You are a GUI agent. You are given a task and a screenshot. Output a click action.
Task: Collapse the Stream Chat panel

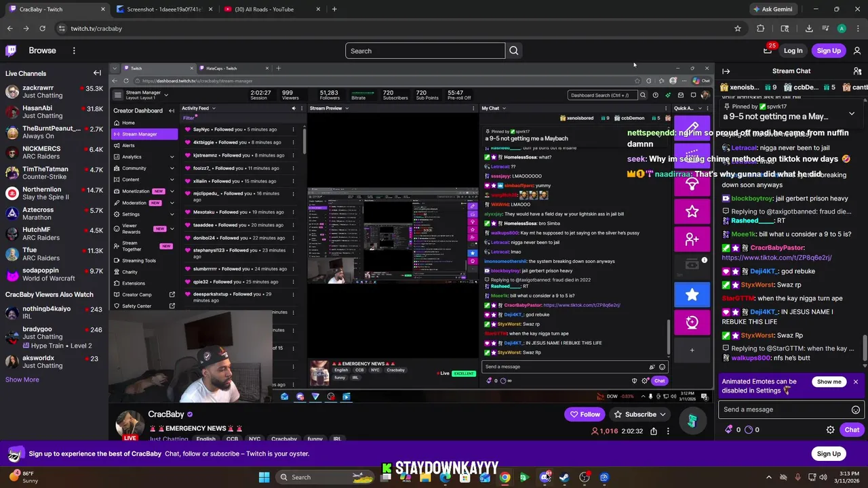click(726, 71)
